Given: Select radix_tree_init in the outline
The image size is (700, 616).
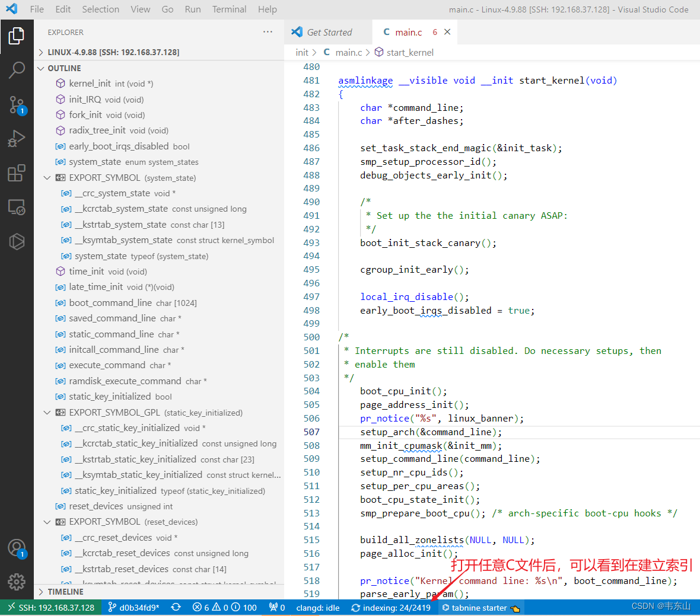Looking at the screenshot, I should click(158, 130).
